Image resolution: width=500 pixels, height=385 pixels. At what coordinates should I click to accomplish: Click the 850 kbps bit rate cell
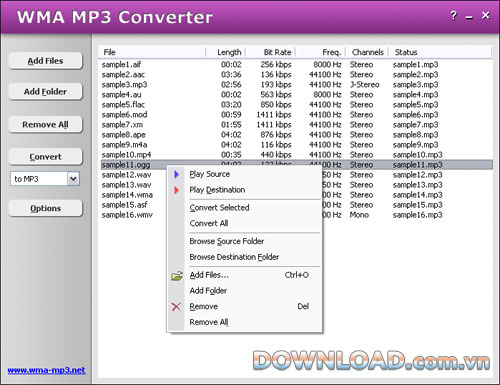tap(276, 105)
